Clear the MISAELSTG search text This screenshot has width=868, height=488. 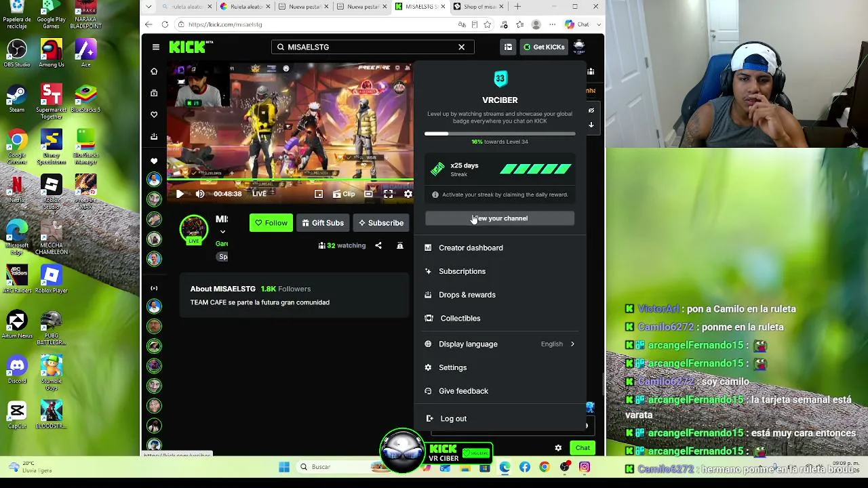tap(461, 47)
